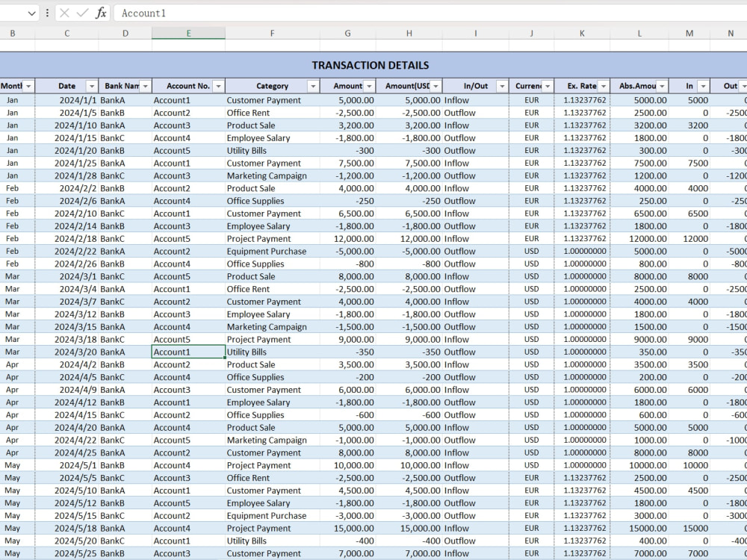This screenshot has width=747, height=560.
Task: Select the In cell showing 7500
Action: 689,164
